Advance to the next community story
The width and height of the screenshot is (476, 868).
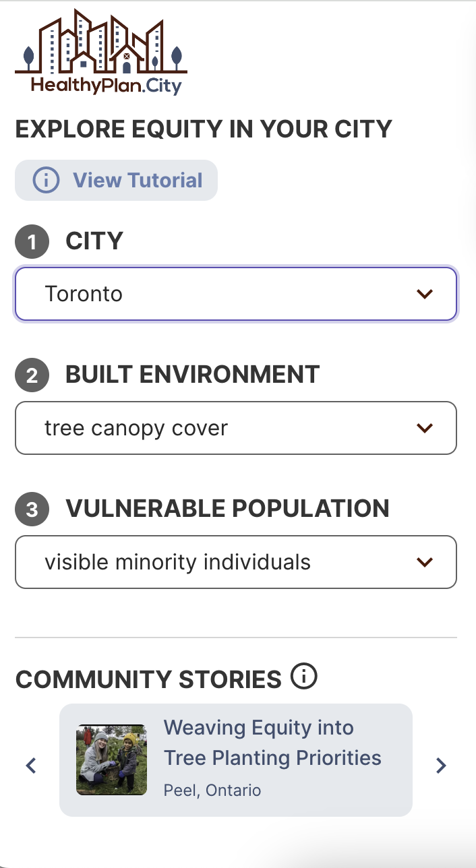click(x=441, y=766)
